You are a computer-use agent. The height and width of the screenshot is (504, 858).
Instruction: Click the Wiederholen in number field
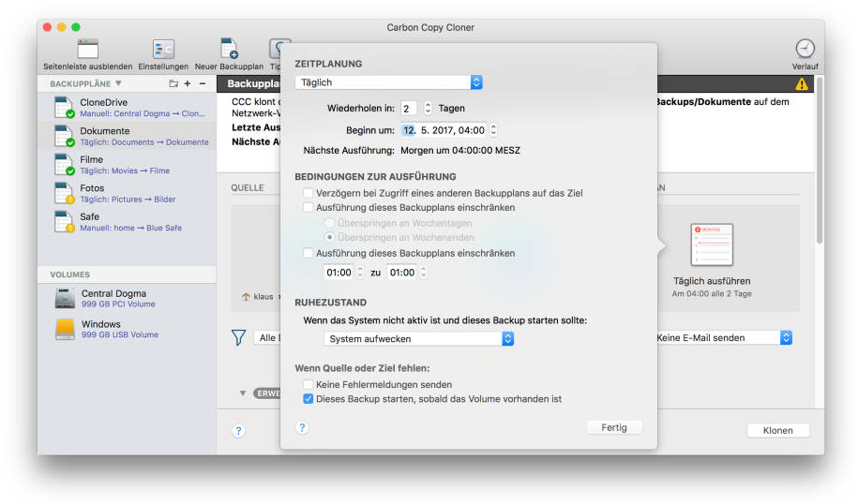click(x=408, y=109)
